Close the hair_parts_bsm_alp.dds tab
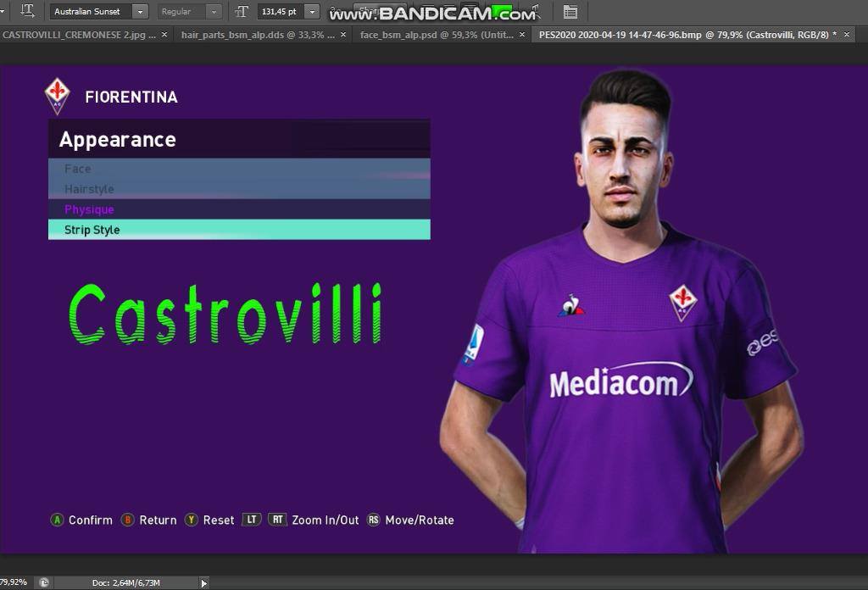The image size is (868, 590). pos(343,34)
